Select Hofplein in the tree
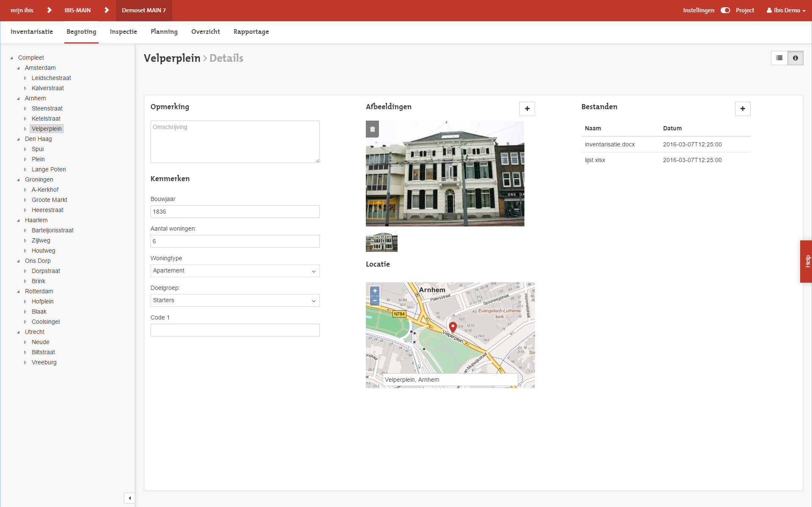Viewport: 812px width, 507px height. point(43,301)
